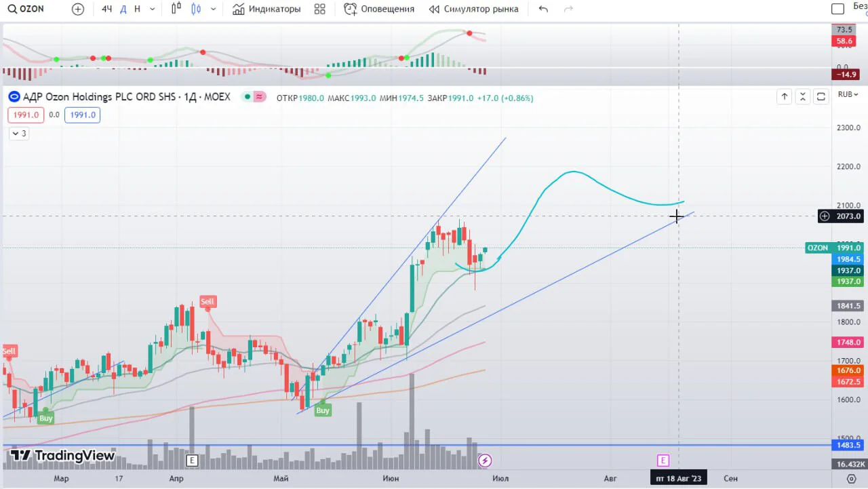Click the green Buy signal label in May
This screenshot has height=489, width=868.
pos(323,410)
